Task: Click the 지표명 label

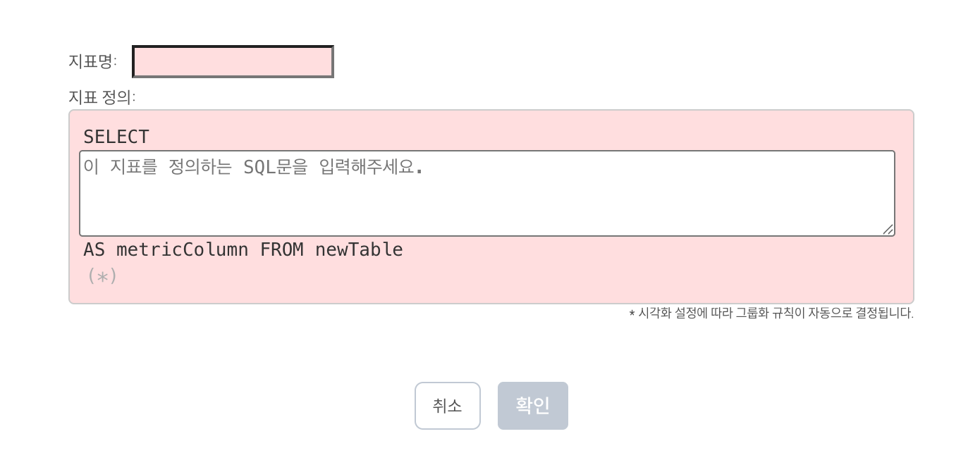Action: tap(92, 61)
